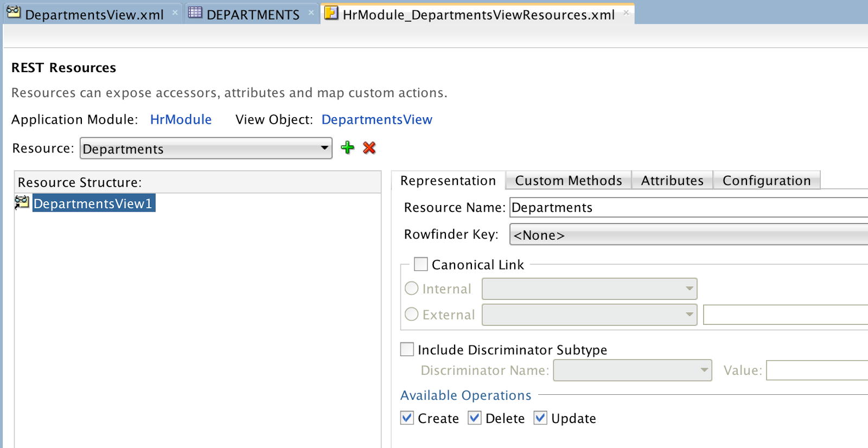Click the REST Resources heading

(64, 68)
